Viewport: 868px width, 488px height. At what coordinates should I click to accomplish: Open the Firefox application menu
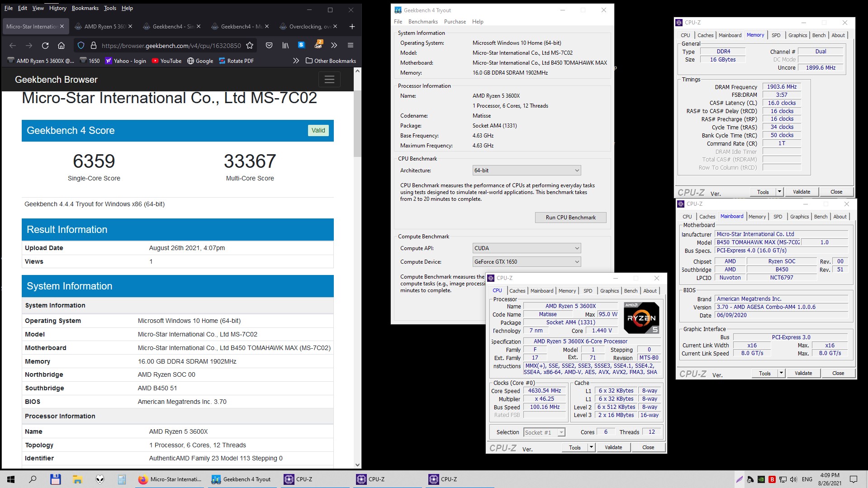pos(350,45)
